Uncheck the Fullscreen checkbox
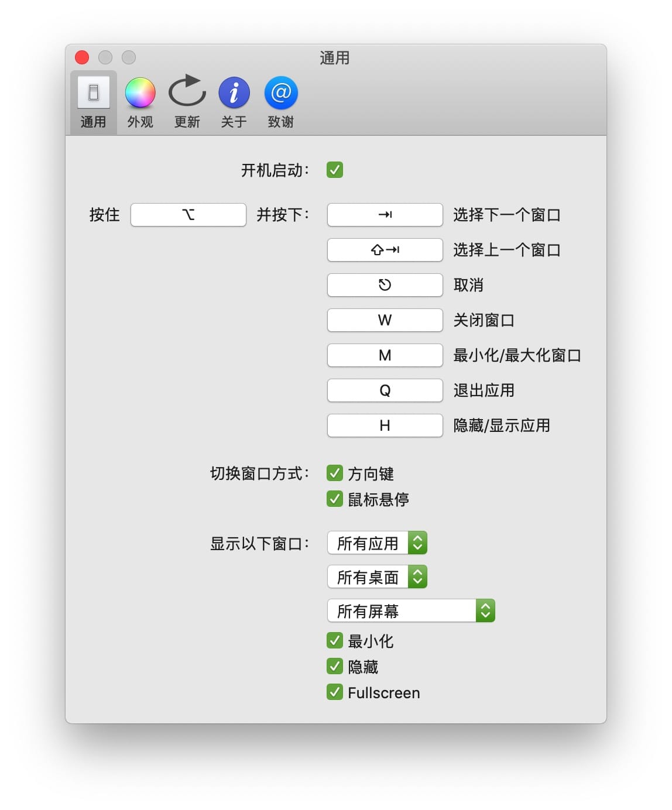Viewport: 672px width, 810px height. coord(335,692)
